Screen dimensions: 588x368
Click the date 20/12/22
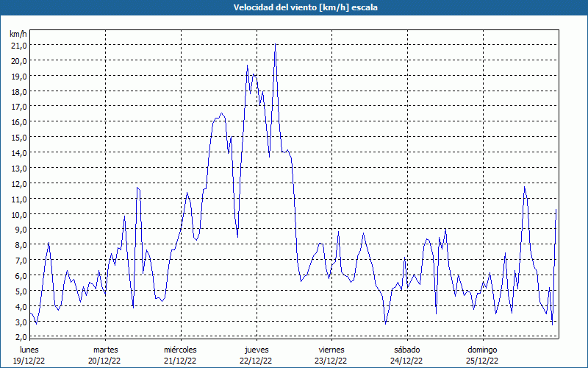[104, 361]
